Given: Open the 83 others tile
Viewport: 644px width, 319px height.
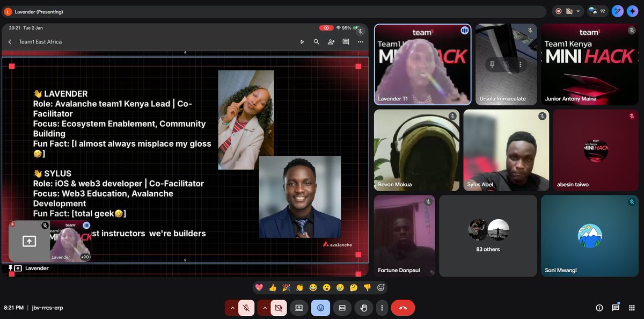Looking at the screenshot, I should (488, 235).
